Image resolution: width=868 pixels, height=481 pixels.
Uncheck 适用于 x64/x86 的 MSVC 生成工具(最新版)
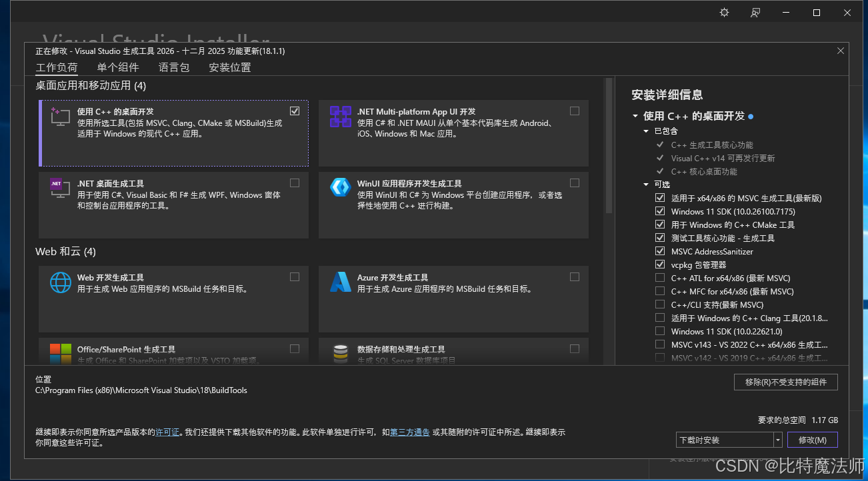(x=660, y=198)
